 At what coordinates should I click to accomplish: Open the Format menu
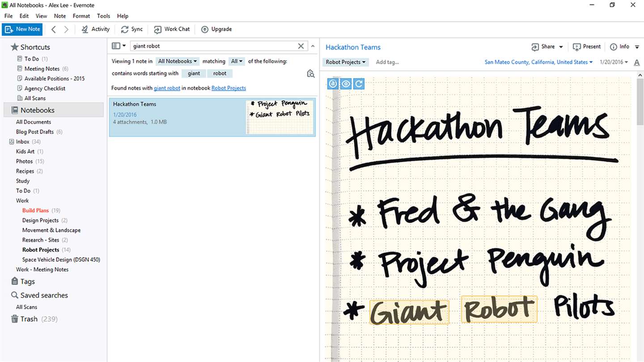pyautogui.click(x=81, y=16)
